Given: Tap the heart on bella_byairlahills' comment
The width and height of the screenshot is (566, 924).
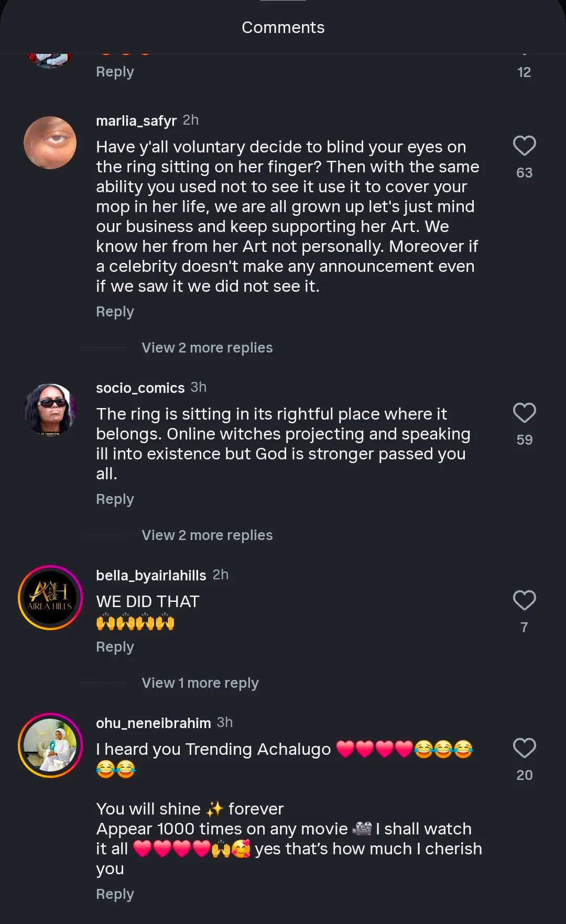Looking at the screenshot, I should (524, 600).
